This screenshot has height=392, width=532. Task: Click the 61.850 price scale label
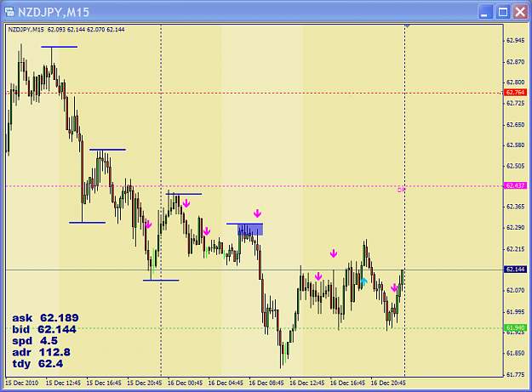pyautogui.click(x=515, y=353)
